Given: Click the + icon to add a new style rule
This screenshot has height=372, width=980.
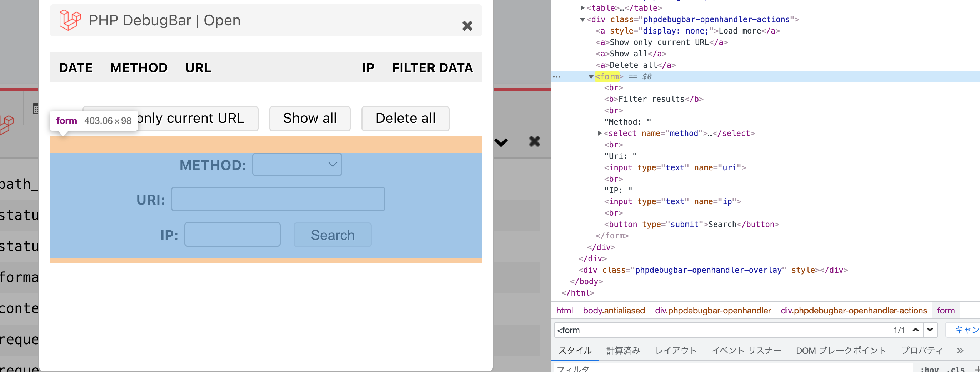Looking at the screenshot, I should 979,370.
